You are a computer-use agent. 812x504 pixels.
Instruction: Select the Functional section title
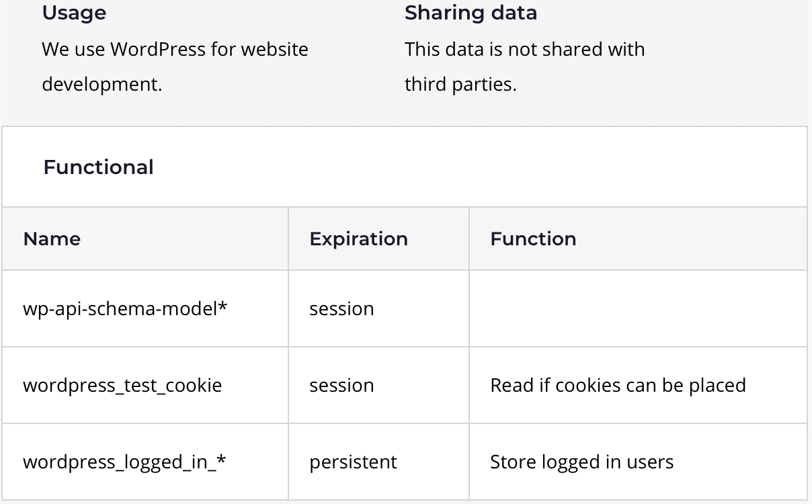tap(98, 167)
